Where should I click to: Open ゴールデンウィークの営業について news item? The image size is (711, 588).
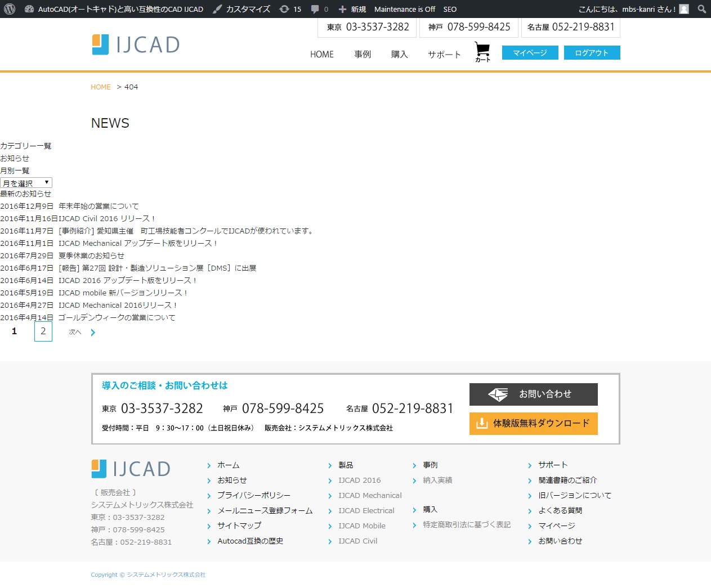pyautogui.click(x=117, y=318)
